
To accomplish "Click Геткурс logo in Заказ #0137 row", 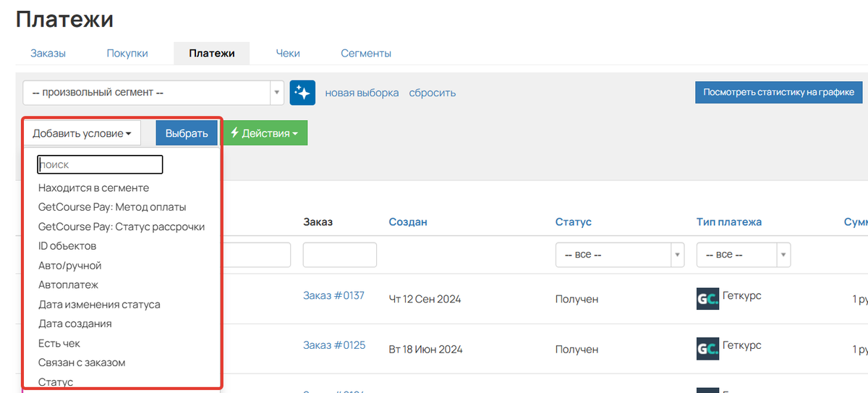I will [707, 299].
